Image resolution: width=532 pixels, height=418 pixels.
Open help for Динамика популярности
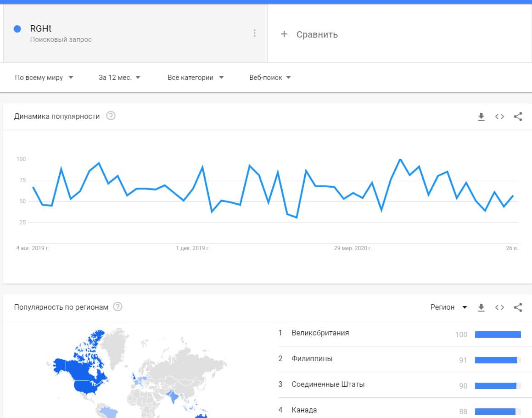111,116
